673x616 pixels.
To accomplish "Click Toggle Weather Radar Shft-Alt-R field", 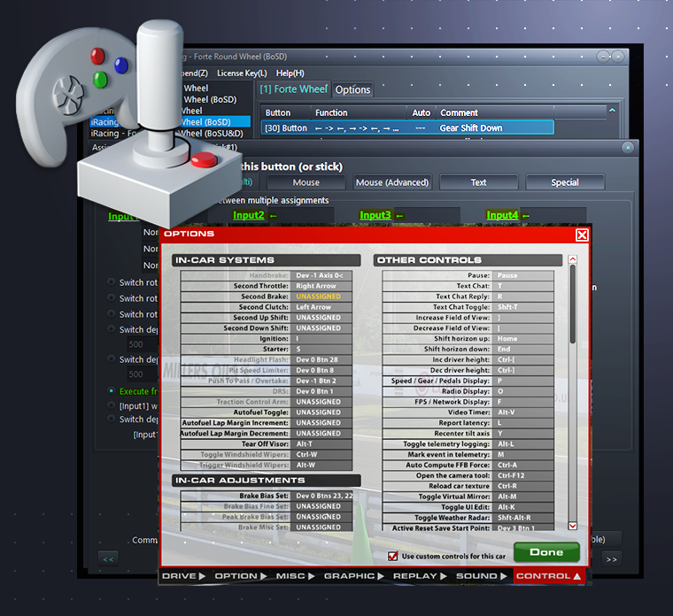I will [x=522, y=518].
